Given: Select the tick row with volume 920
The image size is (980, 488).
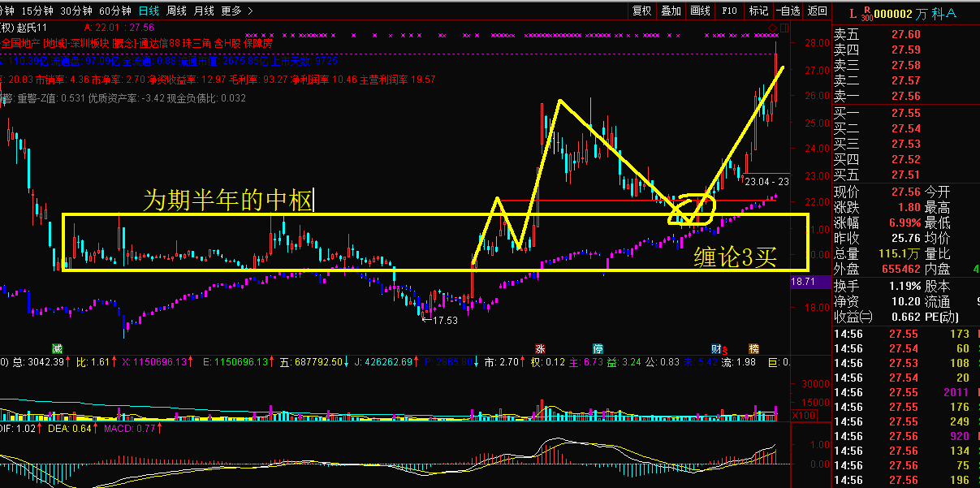Looking at the screenshot, I should [907, 436].
